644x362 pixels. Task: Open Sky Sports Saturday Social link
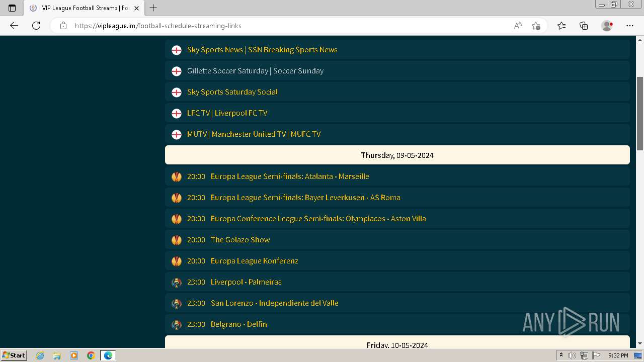coord(232,92)
